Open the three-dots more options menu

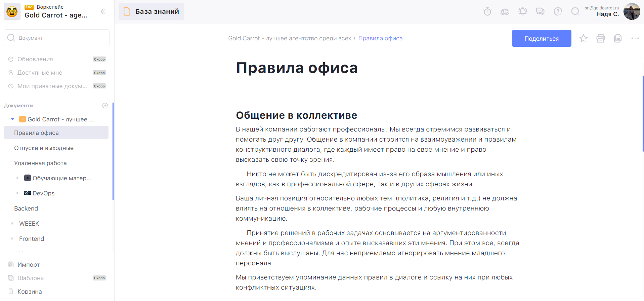pos(635,38)
